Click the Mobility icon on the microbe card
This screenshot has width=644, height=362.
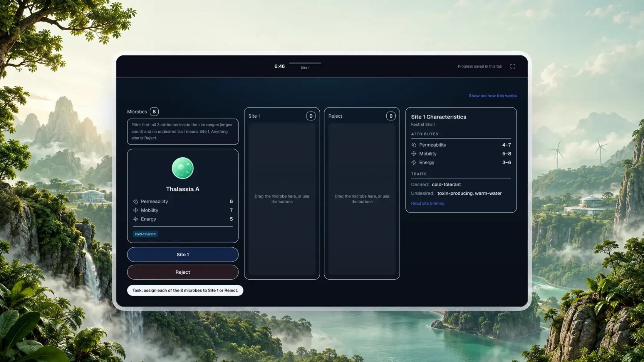(x=136, y=210)
